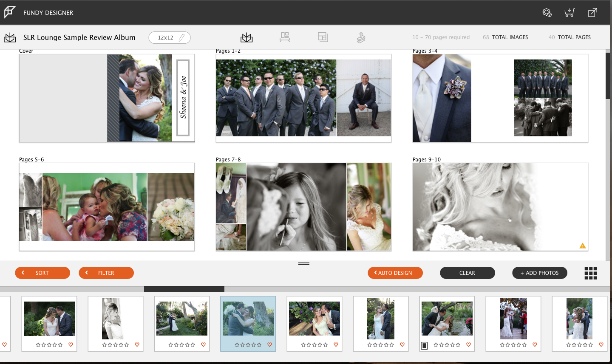Open the Album Builder book icon
The width and height of the screenshot is (612, 364).
[246, 37]
